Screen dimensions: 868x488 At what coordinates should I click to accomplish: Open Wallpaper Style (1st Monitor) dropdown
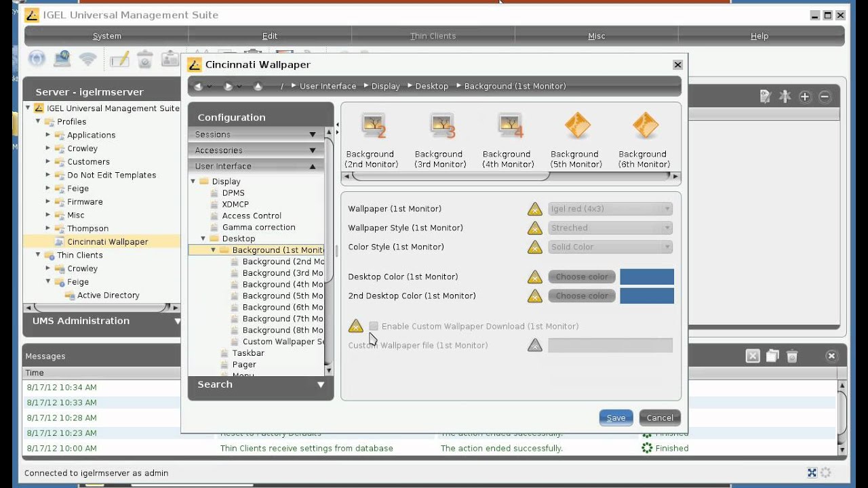[x=610, y=228]
